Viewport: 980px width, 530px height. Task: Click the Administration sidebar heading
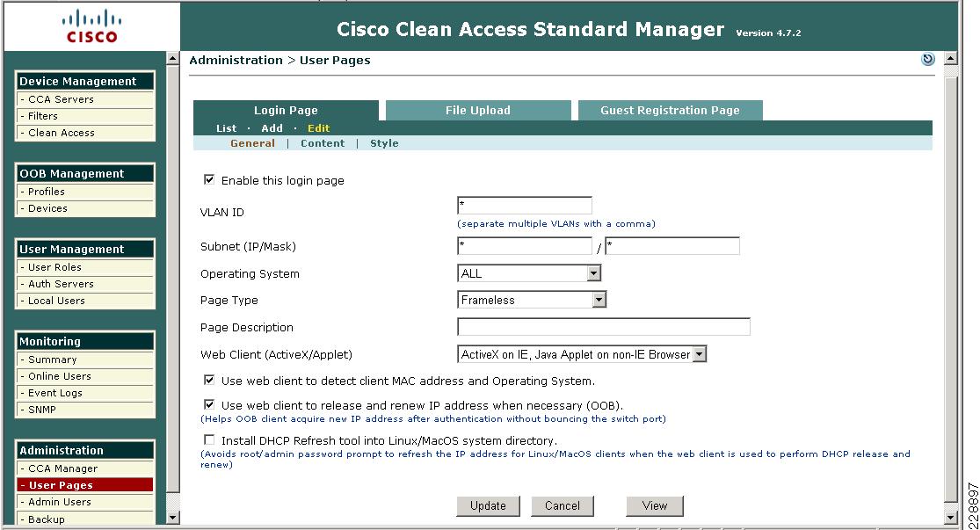[85, 451]
